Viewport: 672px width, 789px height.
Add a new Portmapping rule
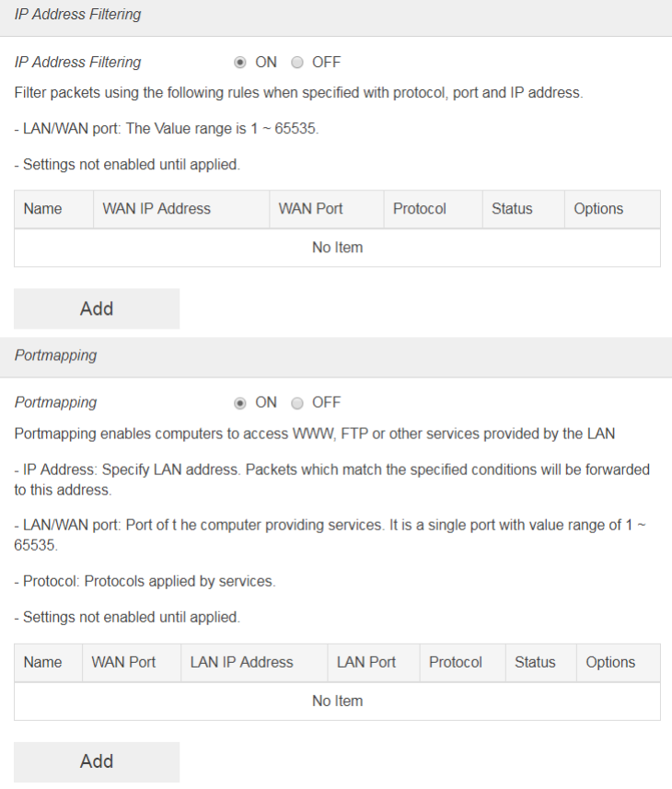97,761
